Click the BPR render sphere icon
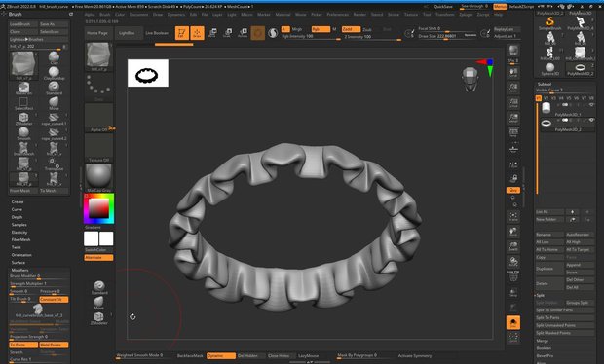604x364 pixels. 512,51
